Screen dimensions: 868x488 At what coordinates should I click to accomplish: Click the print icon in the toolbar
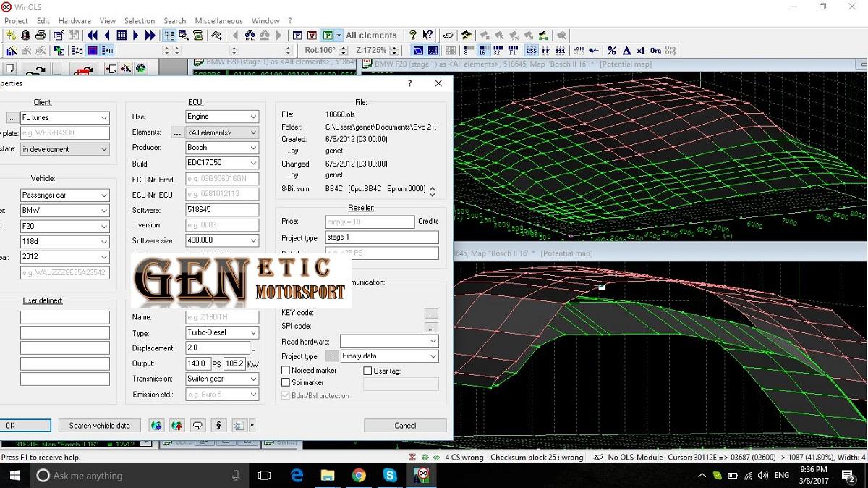(x=41, y=35)
